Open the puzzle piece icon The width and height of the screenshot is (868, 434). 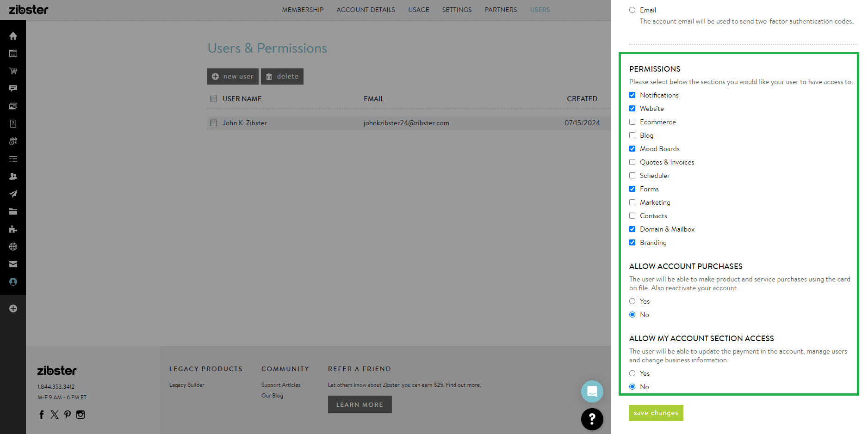13,229
